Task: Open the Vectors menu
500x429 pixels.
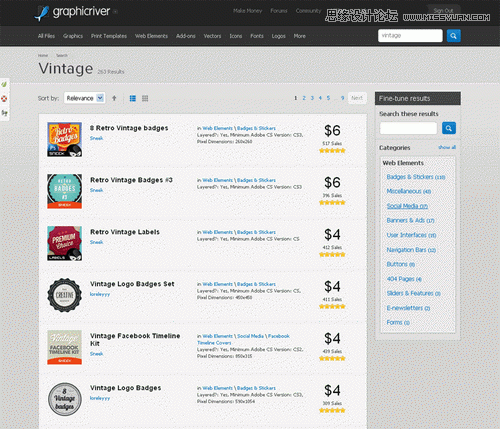Action: click(212, 36)
